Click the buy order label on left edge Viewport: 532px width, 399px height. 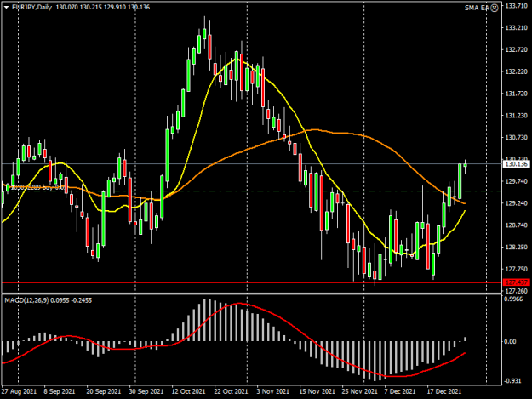coord(37,187)
